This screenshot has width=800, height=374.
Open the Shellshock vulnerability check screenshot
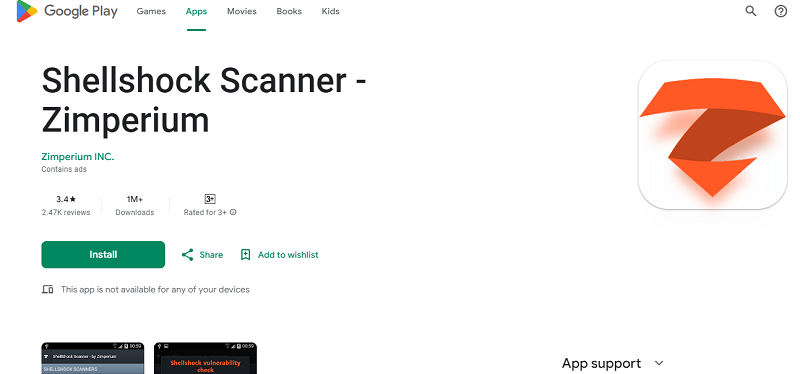coord(205,358)
